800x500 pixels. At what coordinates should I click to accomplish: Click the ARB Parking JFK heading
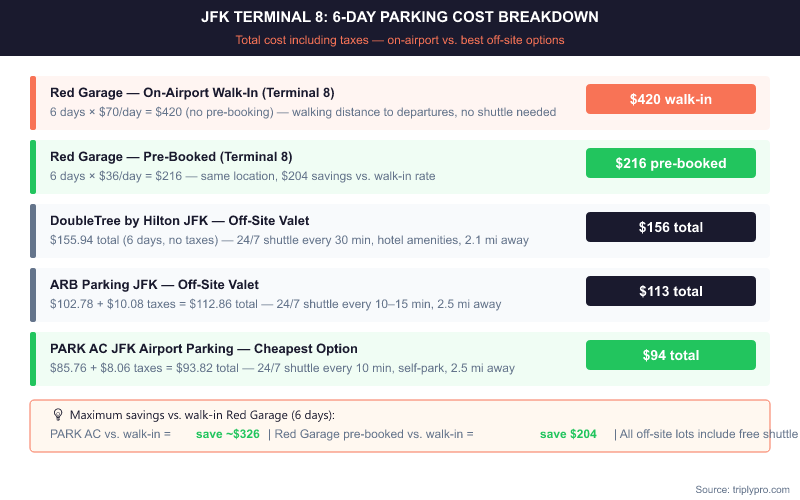(x=154, y=285)
